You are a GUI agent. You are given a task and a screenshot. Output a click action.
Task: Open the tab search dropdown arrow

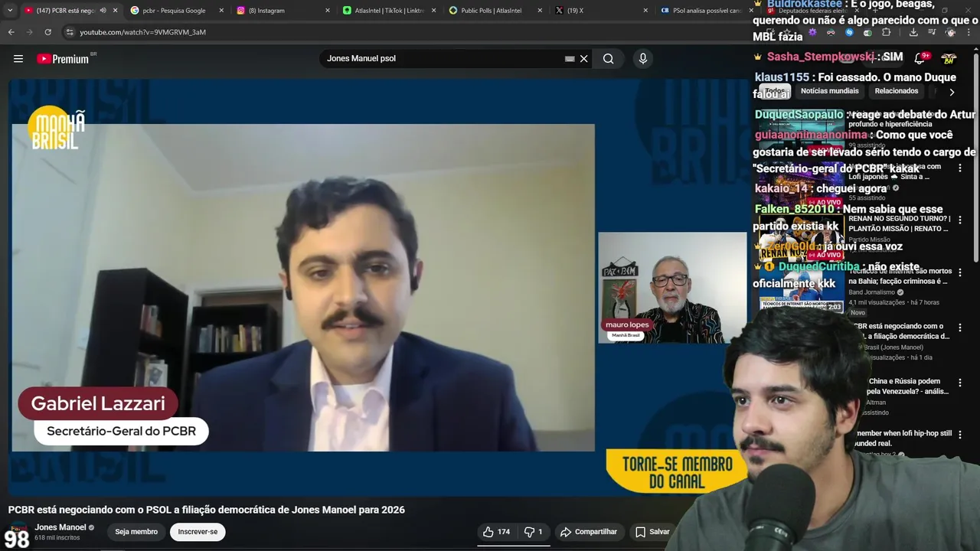(9, 11)
